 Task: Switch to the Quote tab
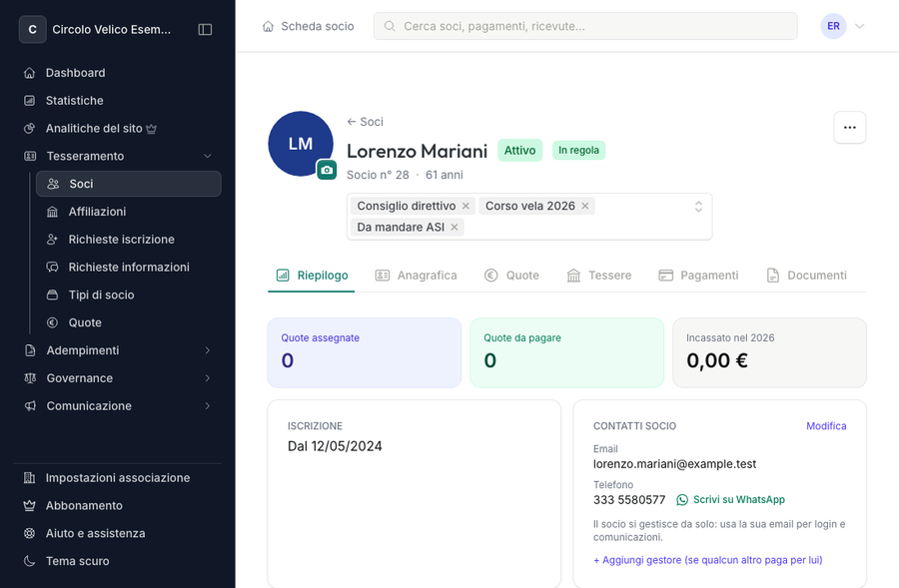pos(511,276)
